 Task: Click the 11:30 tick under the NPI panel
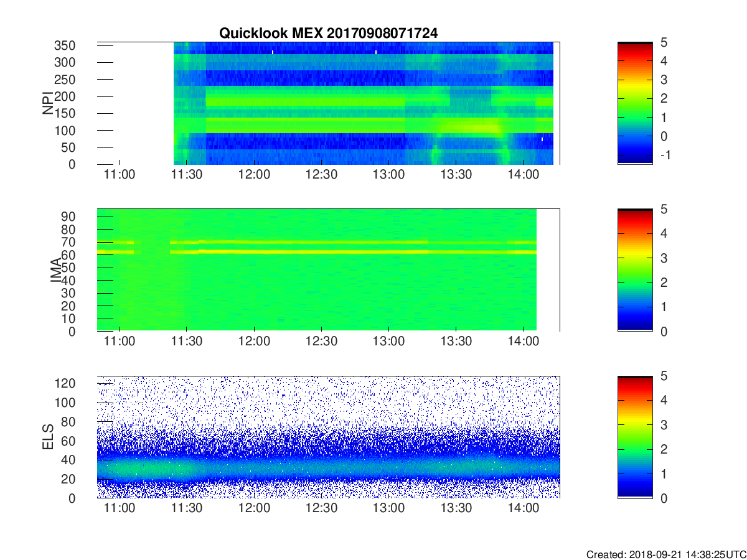(x=187, y=175)
